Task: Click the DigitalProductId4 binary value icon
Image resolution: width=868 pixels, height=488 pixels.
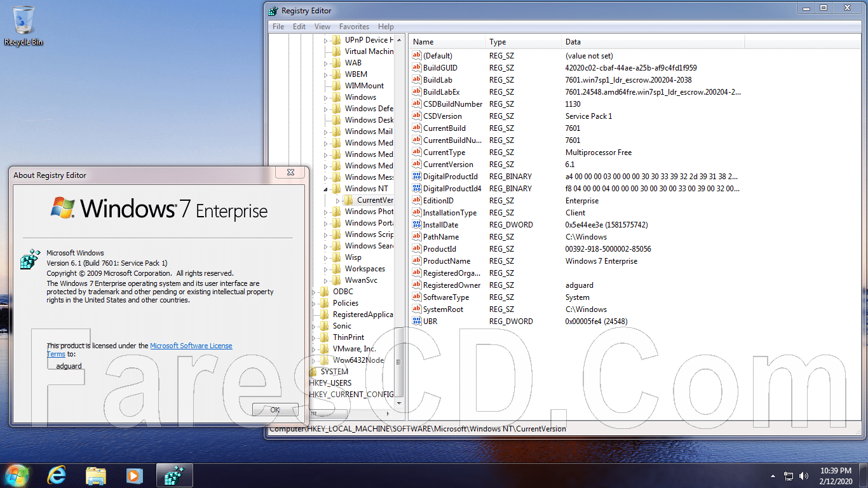Action: (x=417, y=189)
